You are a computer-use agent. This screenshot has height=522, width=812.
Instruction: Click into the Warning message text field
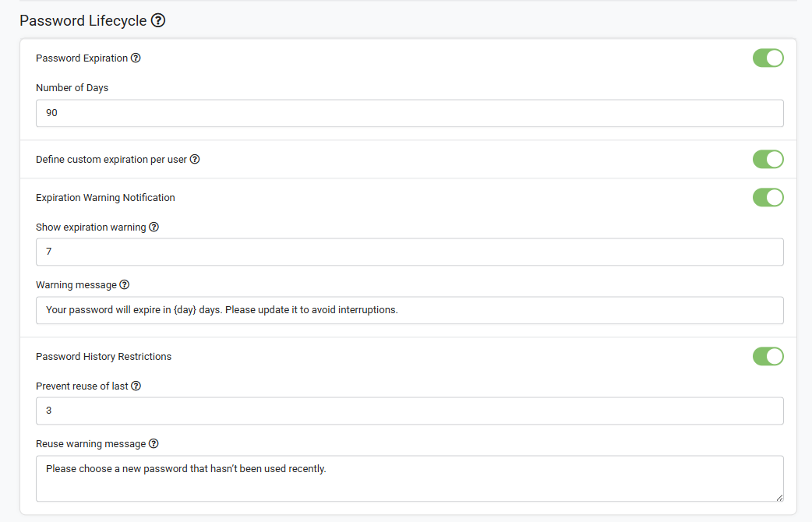(x=410, y=310)
